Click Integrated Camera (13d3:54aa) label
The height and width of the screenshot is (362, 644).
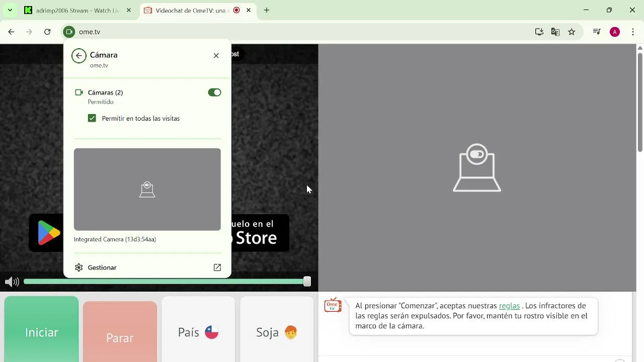tap(115, 239)
